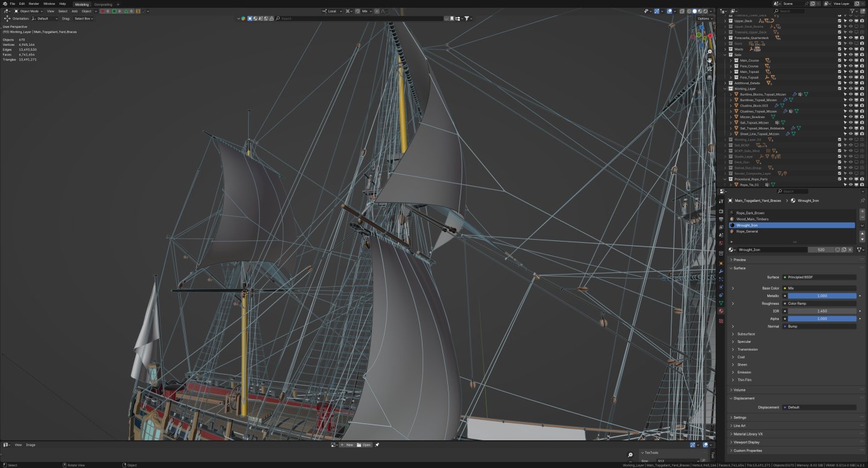The height and width of the screenshot is (468, 868).
Task: Click the new material duplicate icon
Action: [844, 249]
